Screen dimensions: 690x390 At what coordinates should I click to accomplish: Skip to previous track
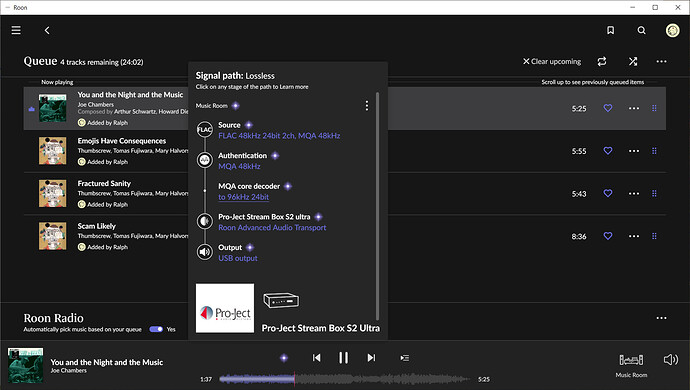(316, 358)
